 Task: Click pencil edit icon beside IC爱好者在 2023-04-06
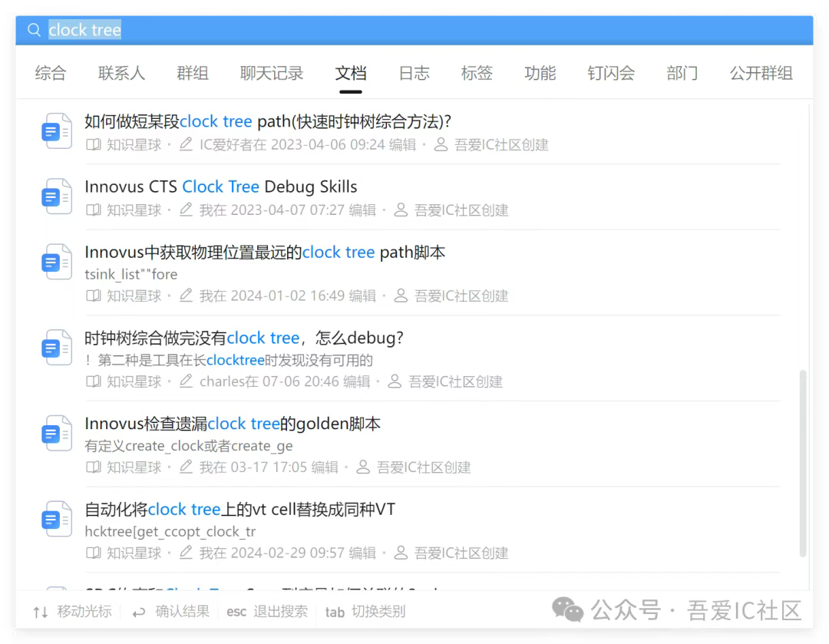point(186,144)
